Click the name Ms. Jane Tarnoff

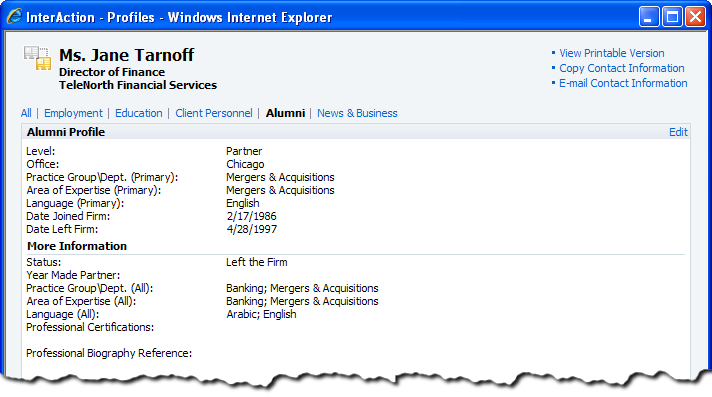pos(126,55)
